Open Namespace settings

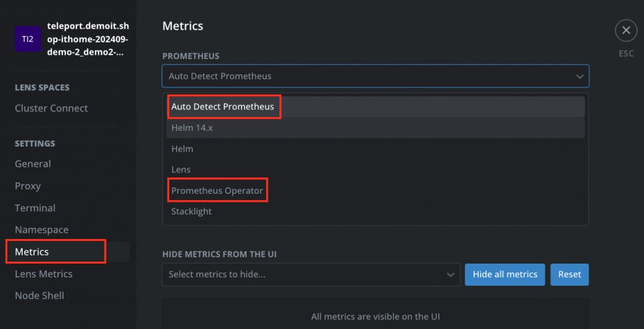(42, 230)
